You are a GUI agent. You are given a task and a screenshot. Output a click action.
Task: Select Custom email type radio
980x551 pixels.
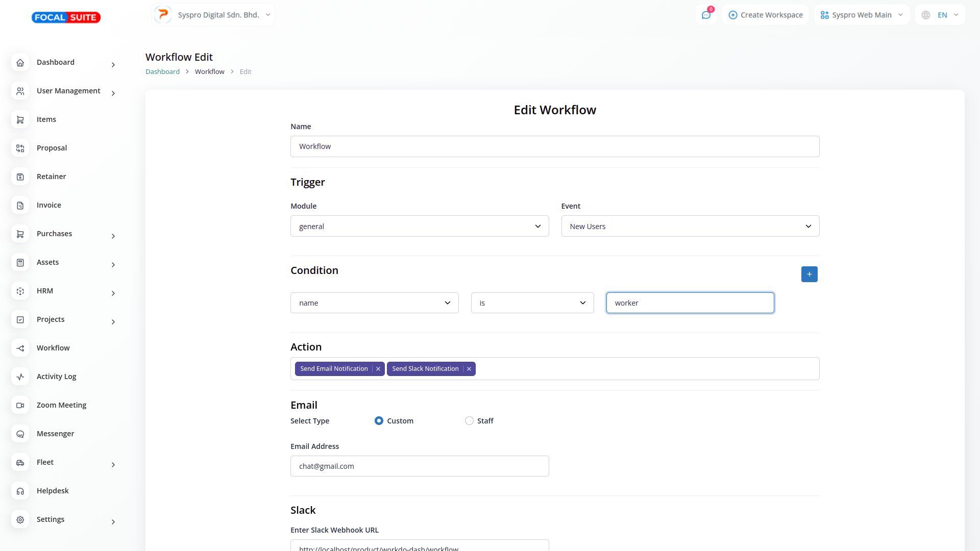[x=379, y=421]
